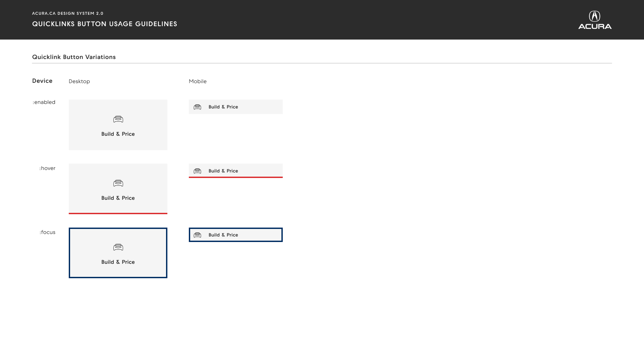The width and height of the screenshot is (644, 362).
Task: Tap Build & Price text in mobile enabled button
Action: pos(223,107)
